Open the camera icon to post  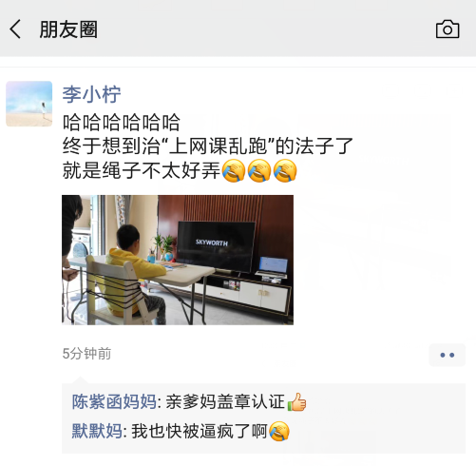pos(447,29)
